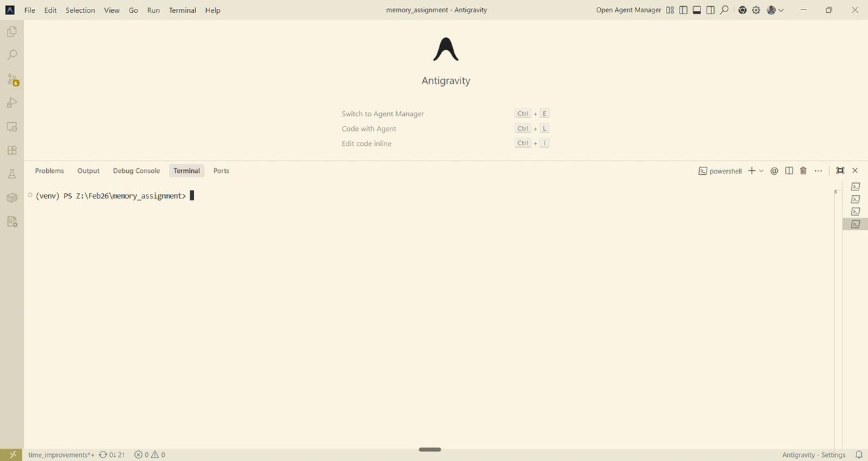Close the bottom panel
Screen dimensions: 868x461
855,171
